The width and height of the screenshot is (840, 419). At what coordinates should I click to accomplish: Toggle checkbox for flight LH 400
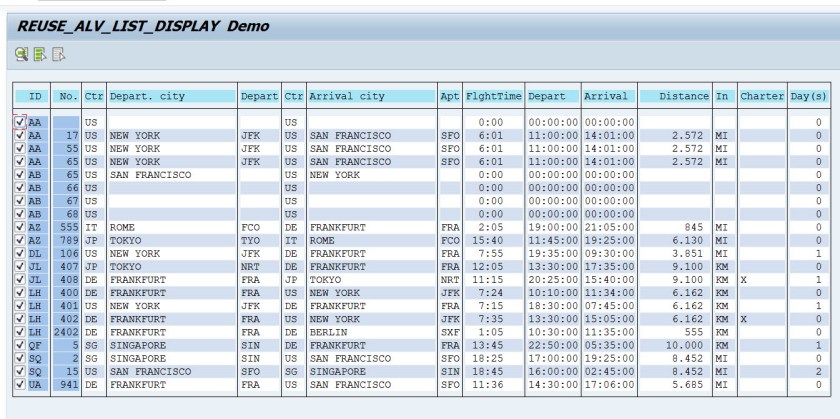pos(20,293)
